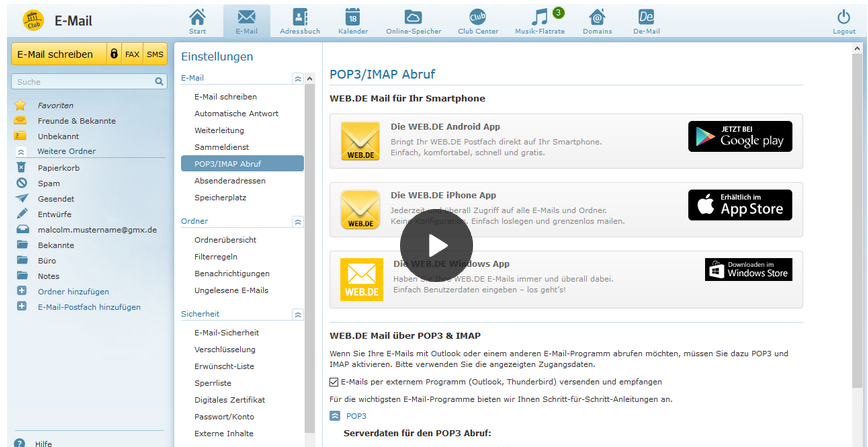
Task: Click the FAX button
Action: [132, 54]
